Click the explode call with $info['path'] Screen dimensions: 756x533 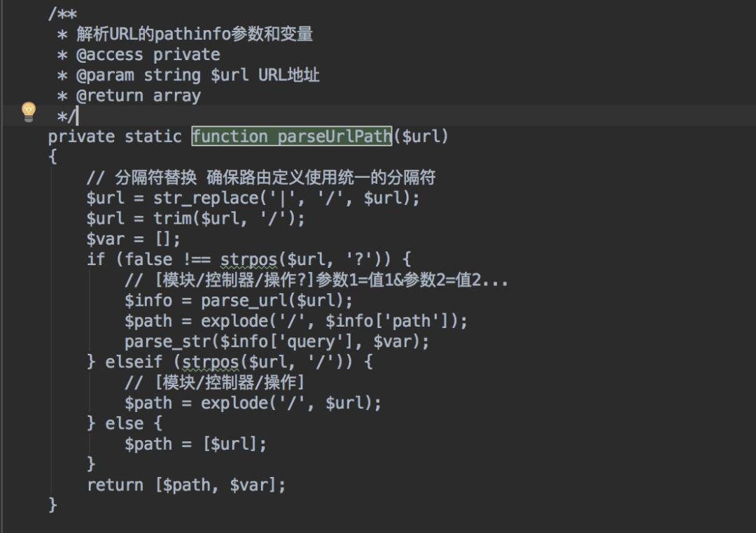point(334,321)
